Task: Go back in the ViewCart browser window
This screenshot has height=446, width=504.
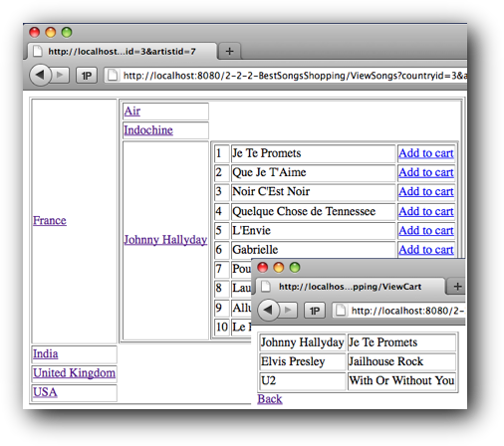Action: [268, 310]
